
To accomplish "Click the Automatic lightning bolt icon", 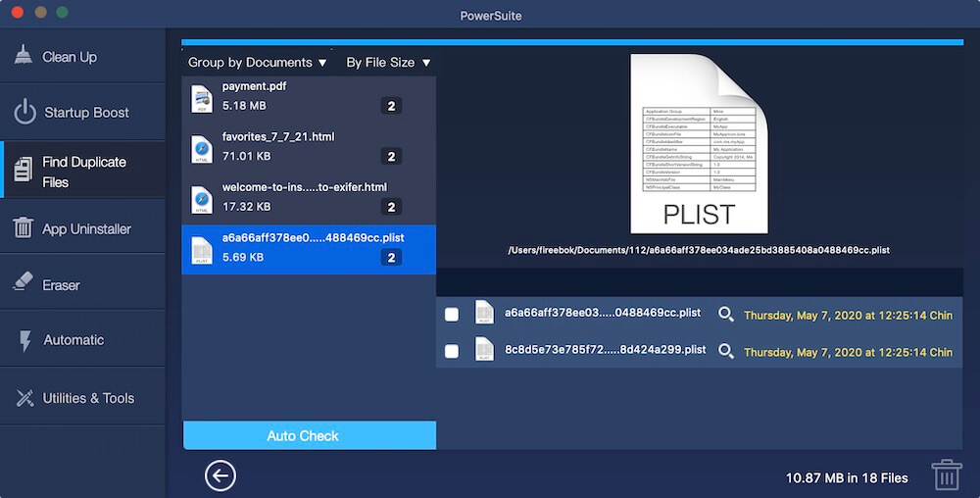I will point(25,340).
